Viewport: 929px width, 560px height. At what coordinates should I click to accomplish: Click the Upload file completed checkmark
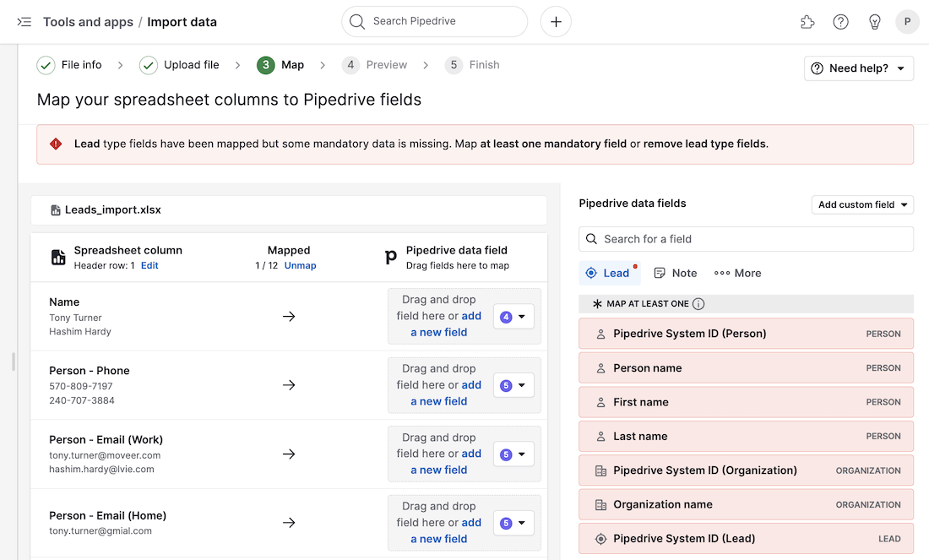(148, 65)
